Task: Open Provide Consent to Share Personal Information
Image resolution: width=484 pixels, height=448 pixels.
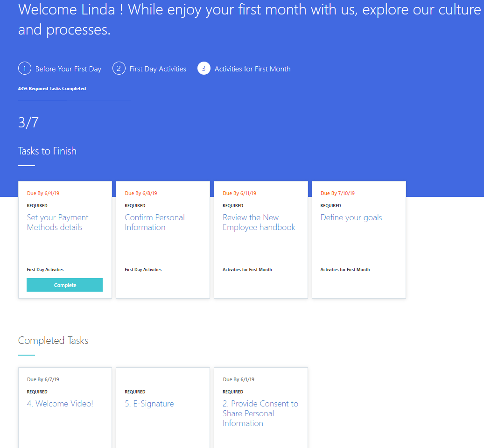Action: click(260, 413)
